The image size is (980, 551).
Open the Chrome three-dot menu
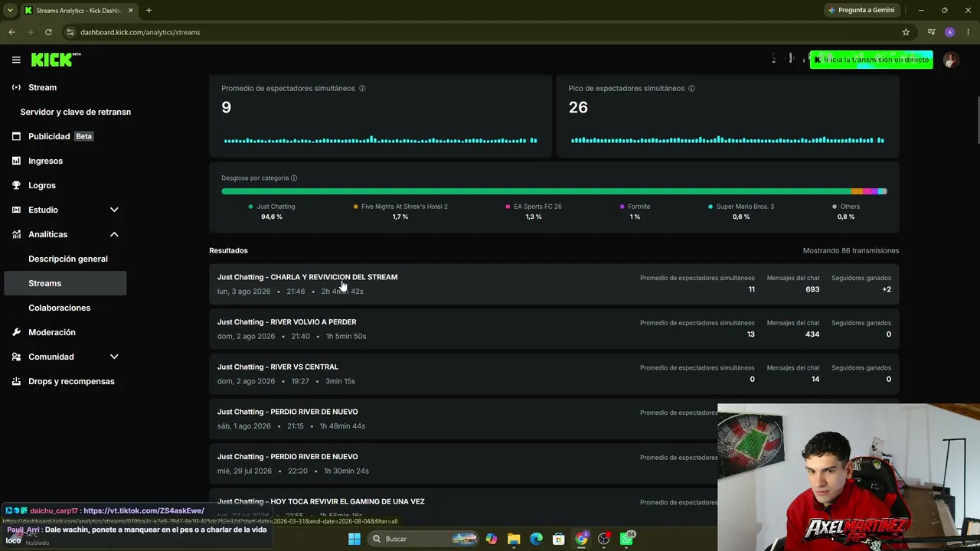(x=967, y=32)
